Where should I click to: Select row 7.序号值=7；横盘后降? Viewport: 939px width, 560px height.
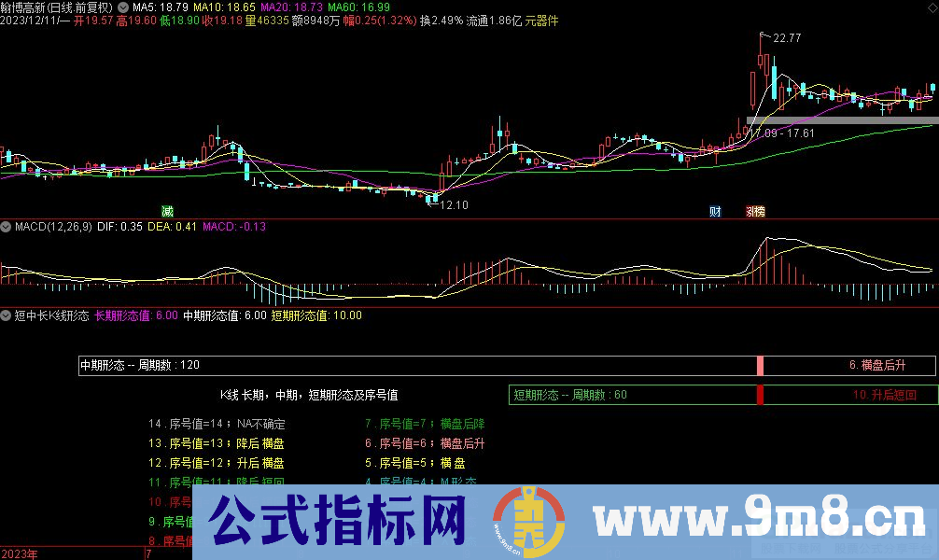pos(426,424)
